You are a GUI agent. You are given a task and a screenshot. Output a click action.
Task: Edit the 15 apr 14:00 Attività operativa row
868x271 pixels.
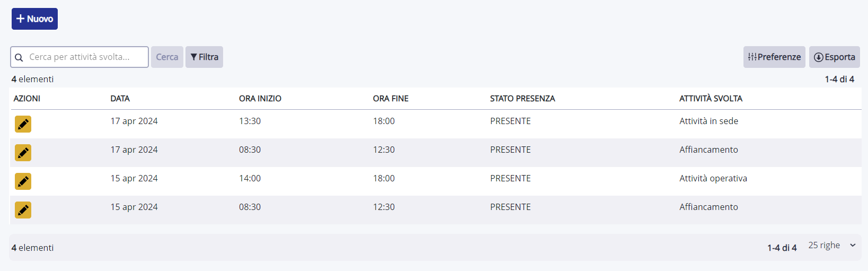[23, 181]
